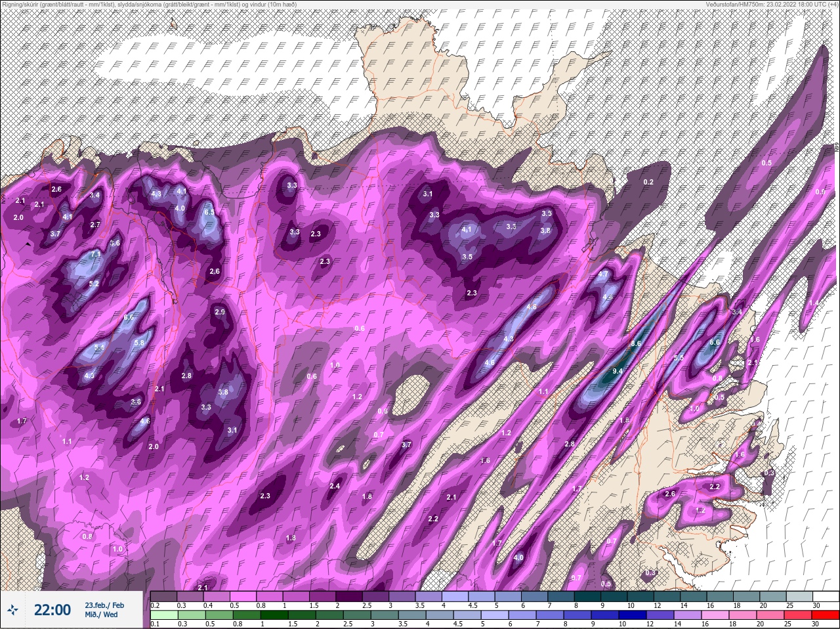Click the 5.8 precipitation value on map
This screenshot has height=629, width=840.
(139, 343)
